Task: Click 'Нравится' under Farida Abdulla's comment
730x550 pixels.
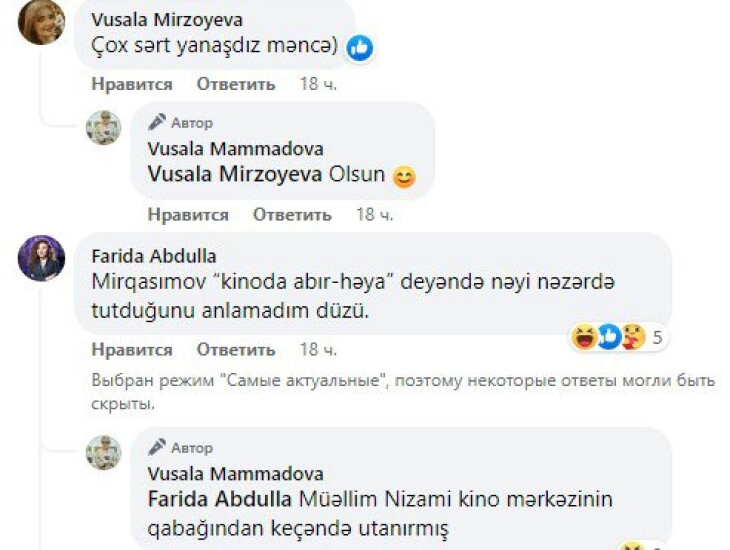Action: click(x=131, y=350)
